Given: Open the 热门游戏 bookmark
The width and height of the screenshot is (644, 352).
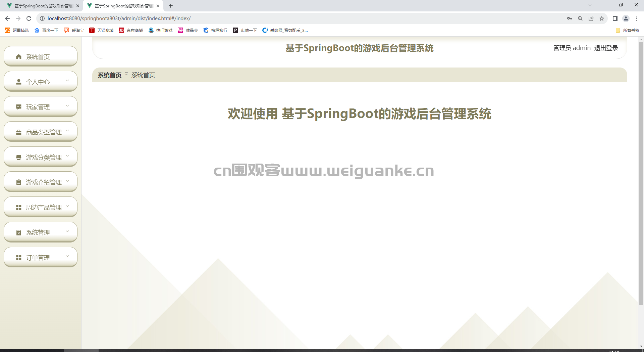Looking at the screenshot, I should [160, 30].
